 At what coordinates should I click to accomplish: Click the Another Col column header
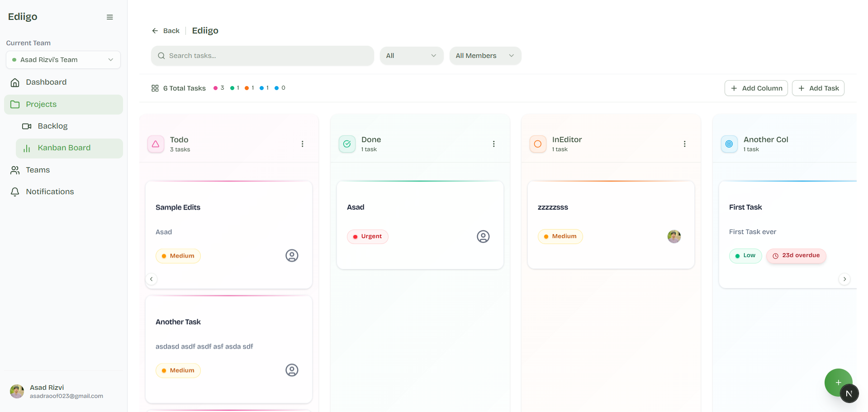point(784,138)
